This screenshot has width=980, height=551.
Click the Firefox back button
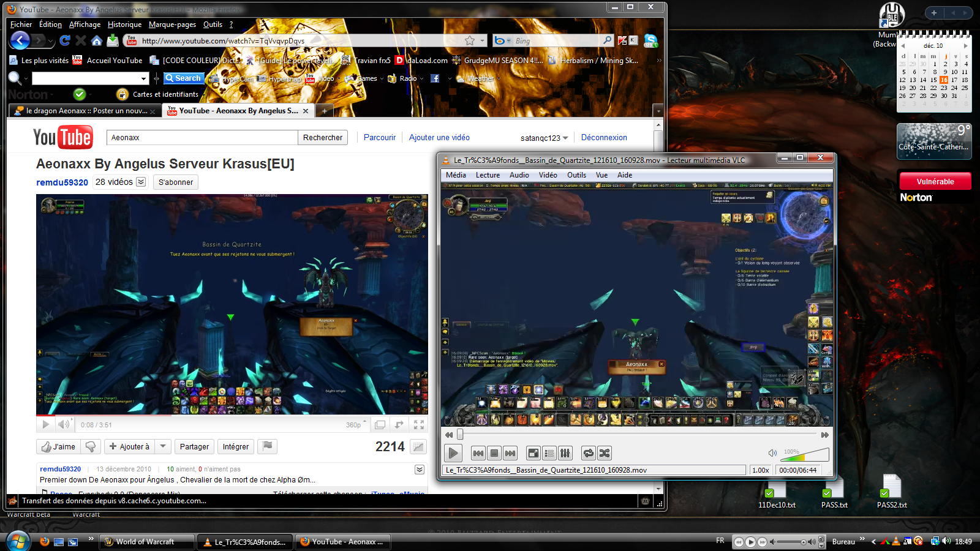20,40
